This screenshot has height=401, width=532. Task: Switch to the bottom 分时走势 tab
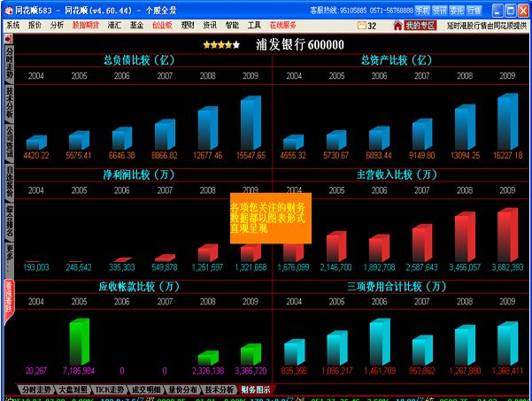(36, 389)
